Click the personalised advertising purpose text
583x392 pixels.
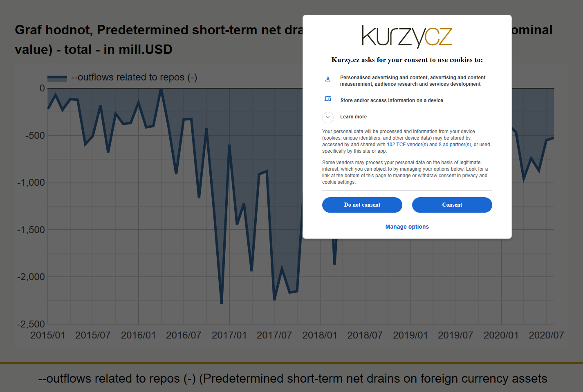coord(413,81)
